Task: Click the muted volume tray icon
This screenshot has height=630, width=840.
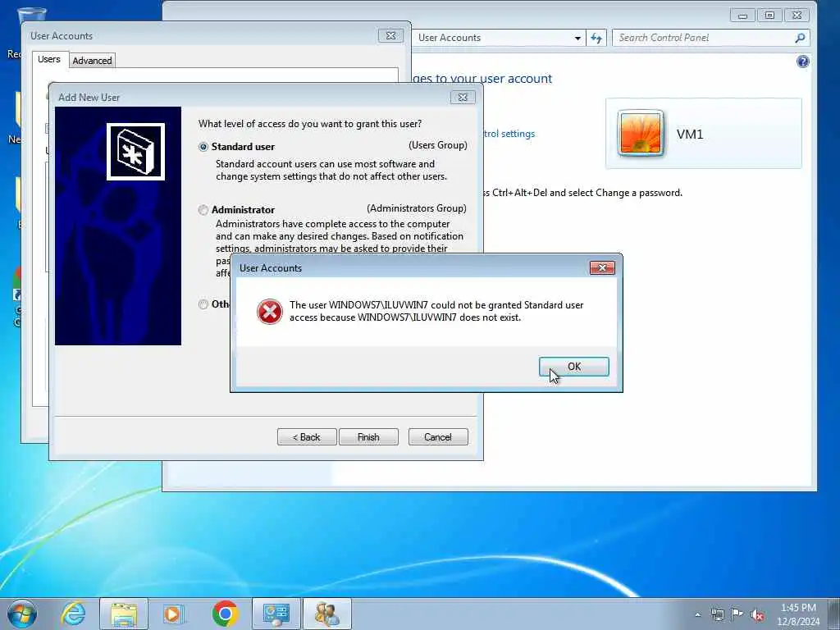Action: [x=757, y=615]
